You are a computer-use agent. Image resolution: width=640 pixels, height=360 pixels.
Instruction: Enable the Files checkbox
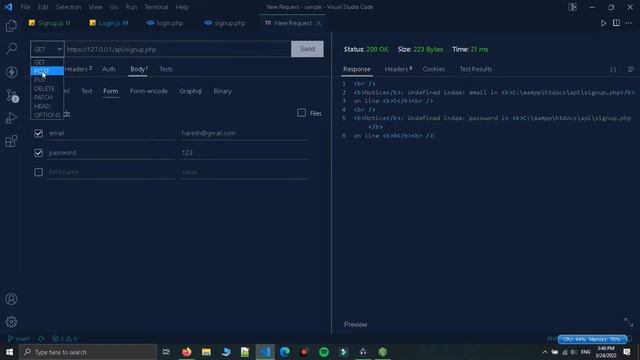(301, 113)
